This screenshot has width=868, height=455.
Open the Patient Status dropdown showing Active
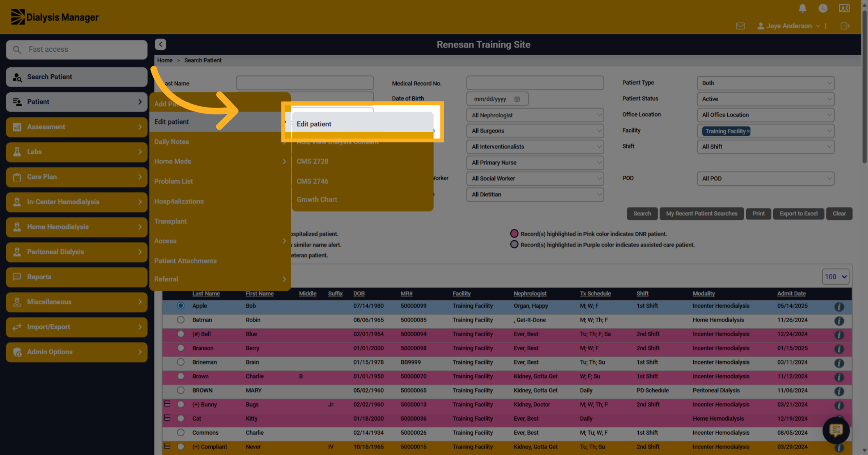(x=765, y=99)
